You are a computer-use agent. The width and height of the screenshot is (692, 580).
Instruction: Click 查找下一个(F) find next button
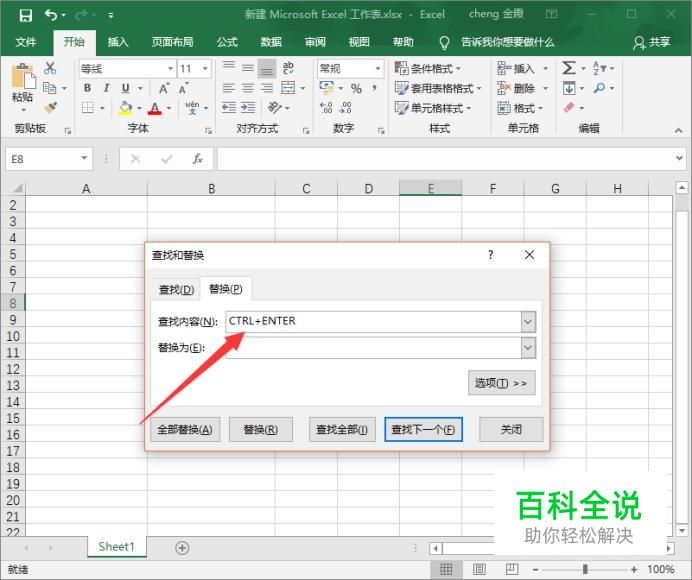pos(423,429)
